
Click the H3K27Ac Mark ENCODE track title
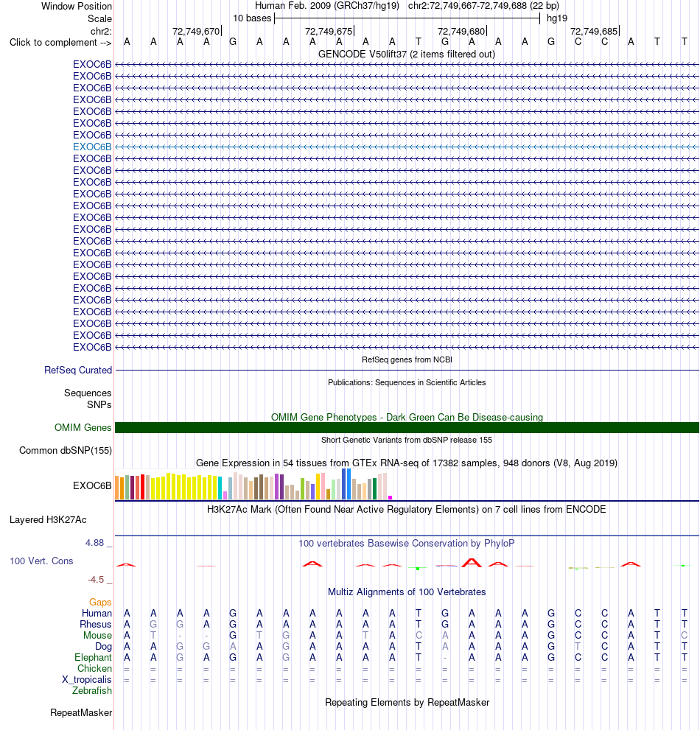click(x=407, y=509)
